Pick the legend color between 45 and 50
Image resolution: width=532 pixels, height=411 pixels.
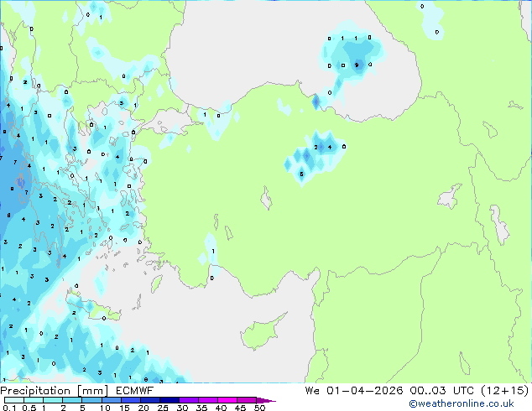247,400
